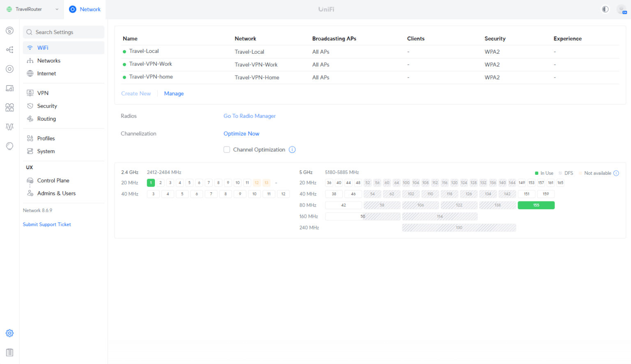
Task: Open the UniFi Devices target icon
Action: 9,69
